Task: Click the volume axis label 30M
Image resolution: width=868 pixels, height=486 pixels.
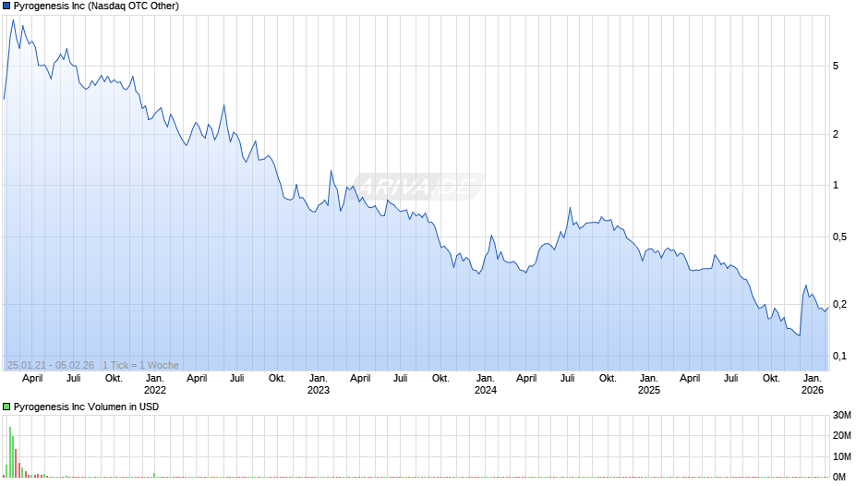Action: tap(842, 416)
